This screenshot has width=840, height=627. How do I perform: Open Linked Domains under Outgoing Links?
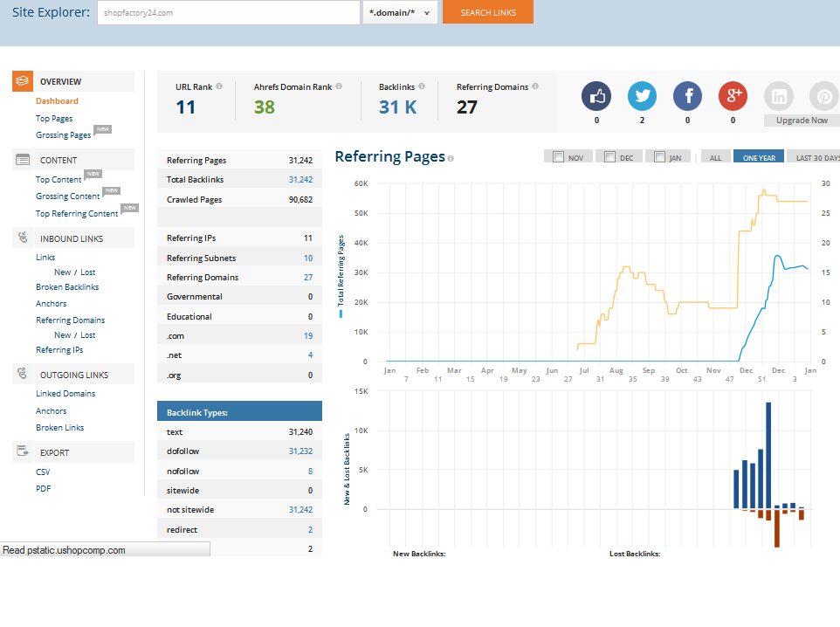pos(65,393)
